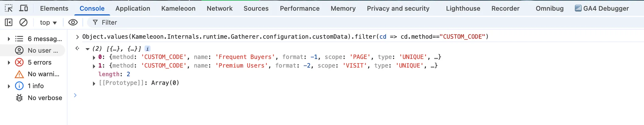Open the top JavaScript context dropdown
Screen dimensions: 644x125
tap(48, 22)
